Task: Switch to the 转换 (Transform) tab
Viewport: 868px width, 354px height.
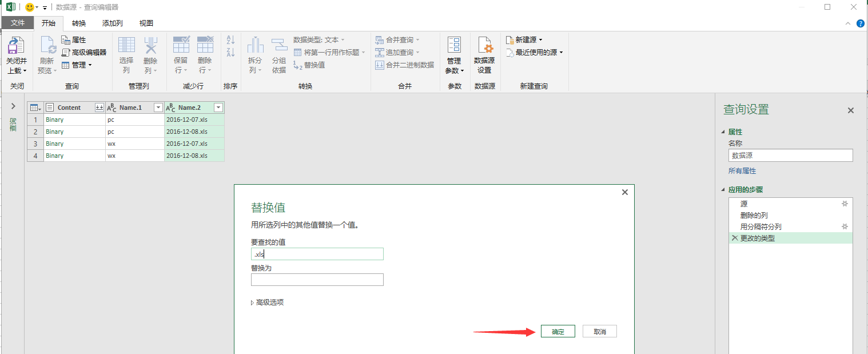Action: [x=79, y=23]
